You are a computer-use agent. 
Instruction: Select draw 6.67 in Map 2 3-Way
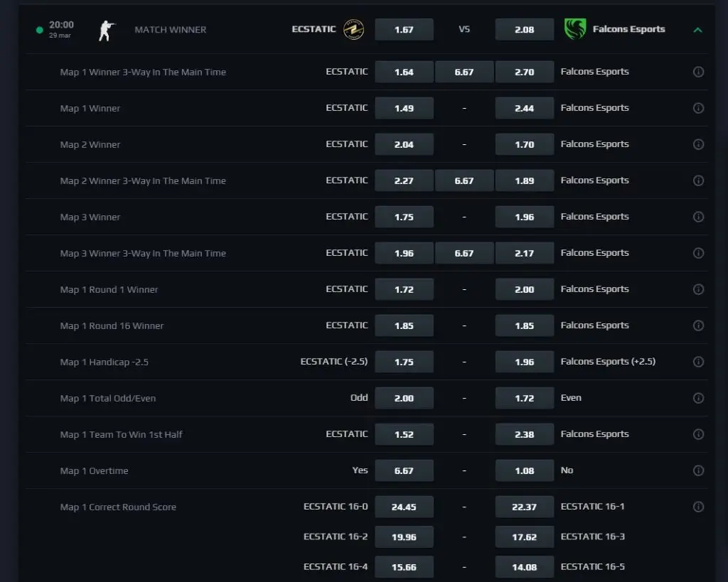click(x=464, y=180)
